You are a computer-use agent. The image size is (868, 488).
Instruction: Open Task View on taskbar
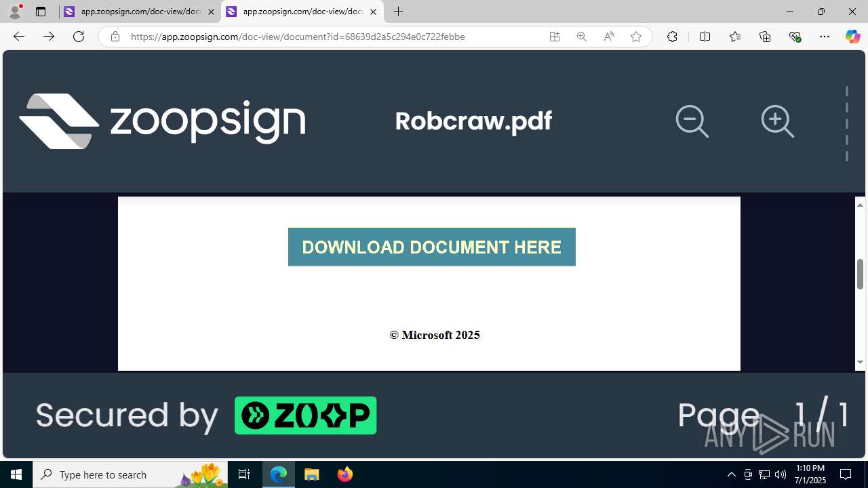tap(244, 474)
